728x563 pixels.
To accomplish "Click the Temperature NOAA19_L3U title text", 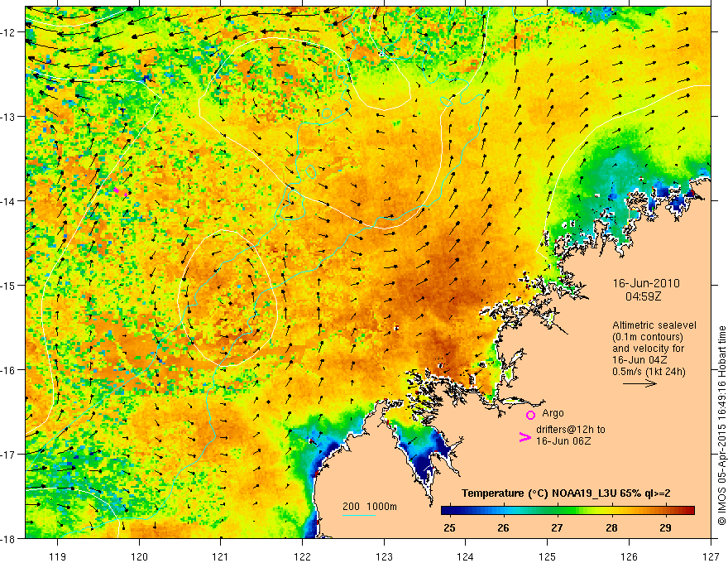I will pos(566,493).
